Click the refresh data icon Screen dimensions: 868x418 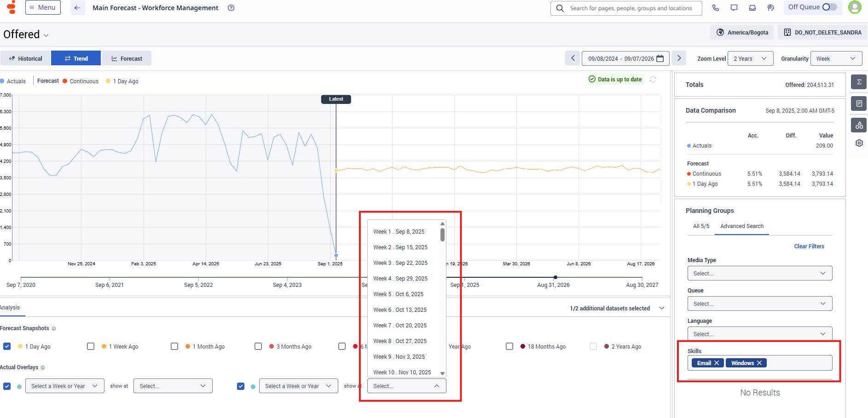653,79
